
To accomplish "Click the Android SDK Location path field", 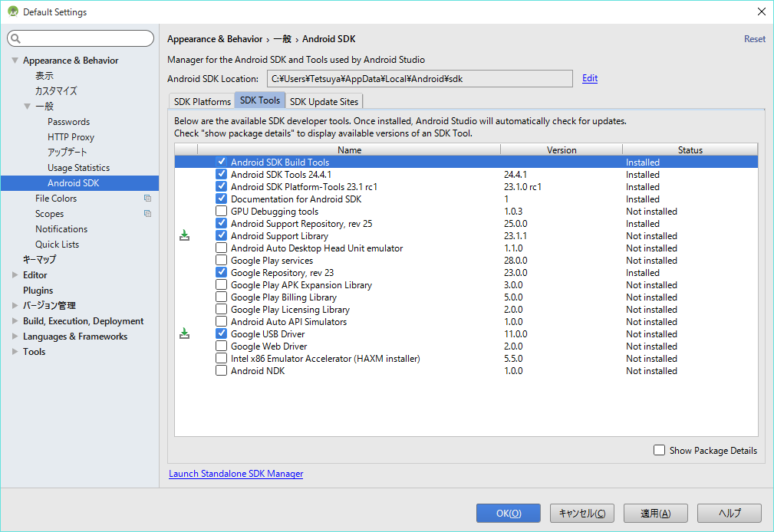I will pyautogui.click(x=420, y=78).
